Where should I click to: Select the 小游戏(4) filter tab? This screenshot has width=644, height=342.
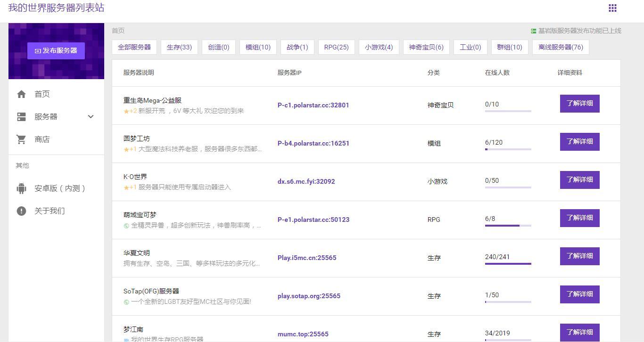379,47
